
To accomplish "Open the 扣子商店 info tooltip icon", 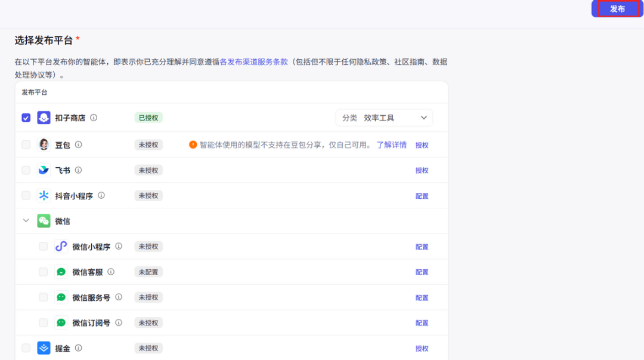I will coord(94,118).
